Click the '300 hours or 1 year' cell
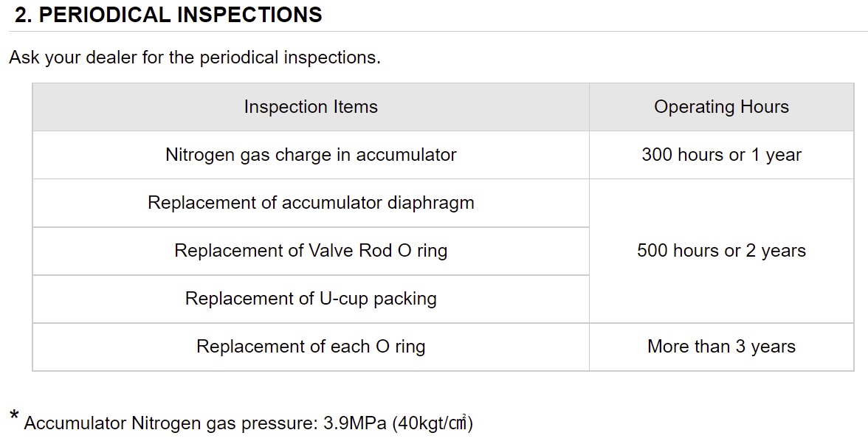The image size is (868, 444). click(x=721, y=155)
